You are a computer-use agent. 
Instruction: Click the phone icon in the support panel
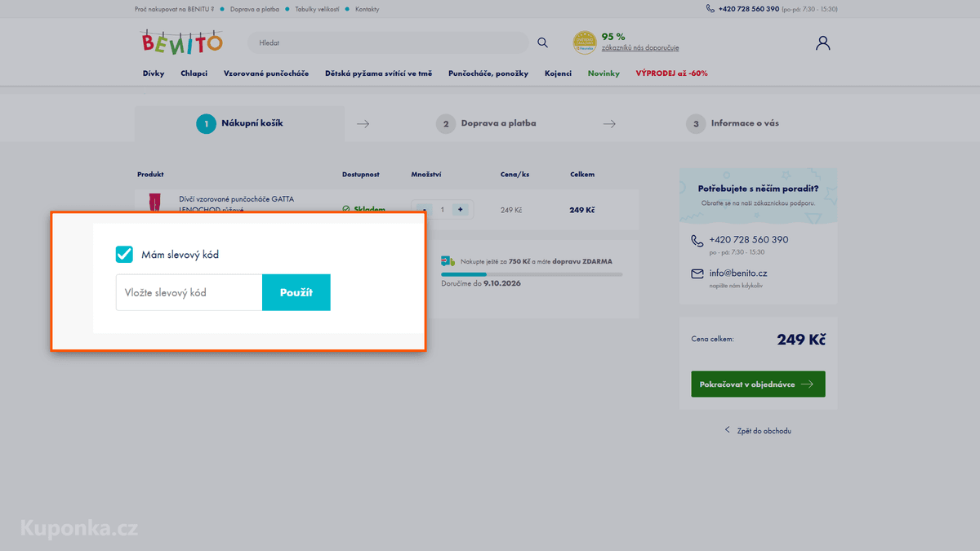pos(697,241)
